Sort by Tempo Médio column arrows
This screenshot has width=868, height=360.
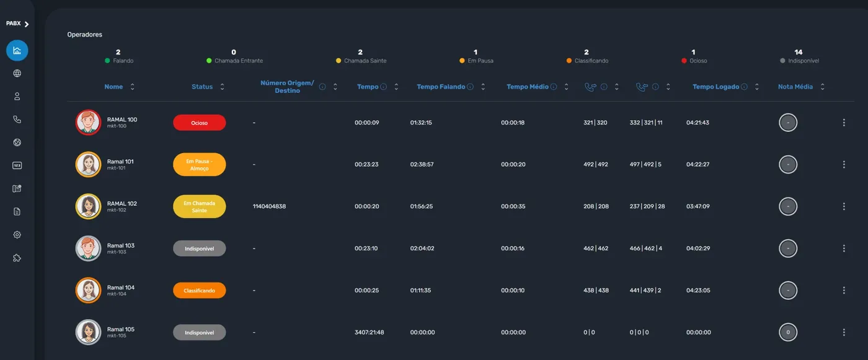566,87
